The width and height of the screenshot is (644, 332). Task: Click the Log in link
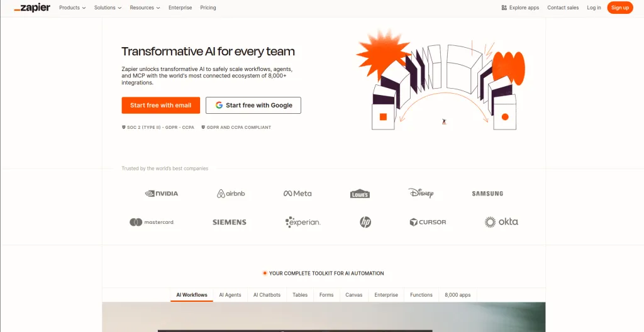pyautogui.click(x=594, y=8)
